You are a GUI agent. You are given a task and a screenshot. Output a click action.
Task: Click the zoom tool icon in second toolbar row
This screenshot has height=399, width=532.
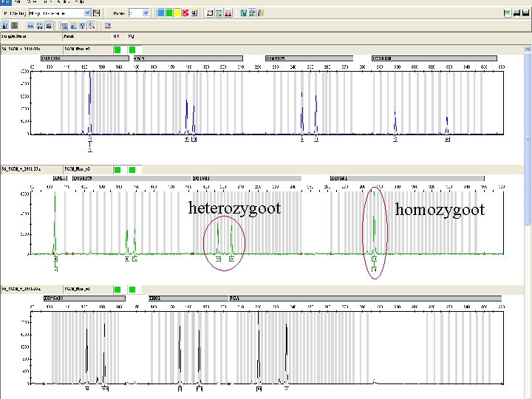[x=91, y=25]
